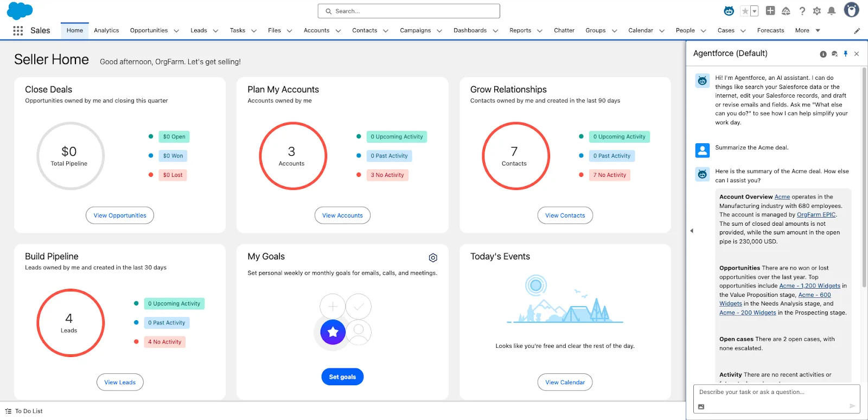Click the global Search box
Screen dimensions: 868x420
409,11
